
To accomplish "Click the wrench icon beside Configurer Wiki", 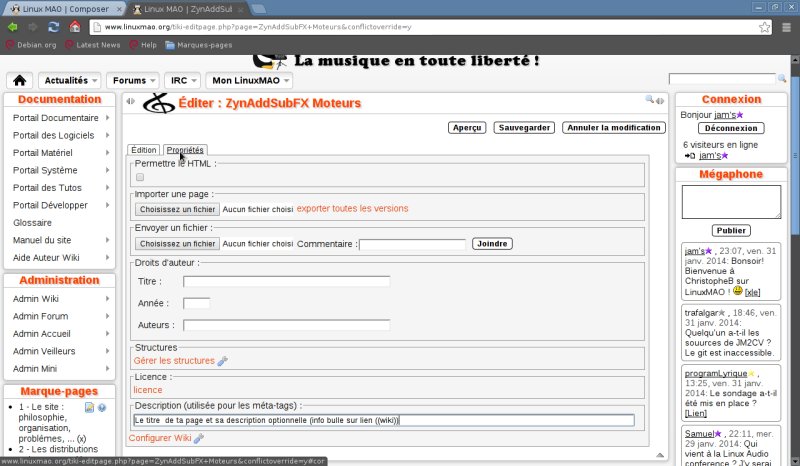I will (x=198, y=438).
